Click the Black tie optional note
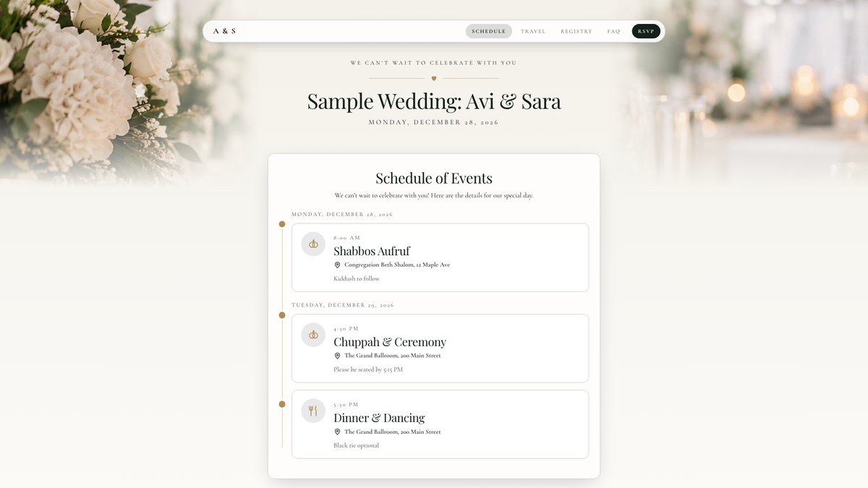The height and width of the screenshot is (488, 868). (356, 445)
